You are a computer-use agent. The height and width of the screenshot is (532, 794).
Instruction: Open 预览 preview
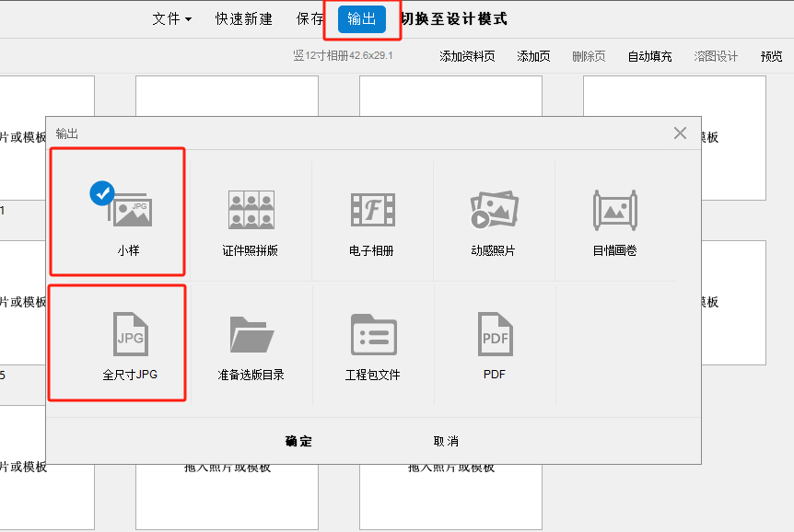tap(771, 56)
